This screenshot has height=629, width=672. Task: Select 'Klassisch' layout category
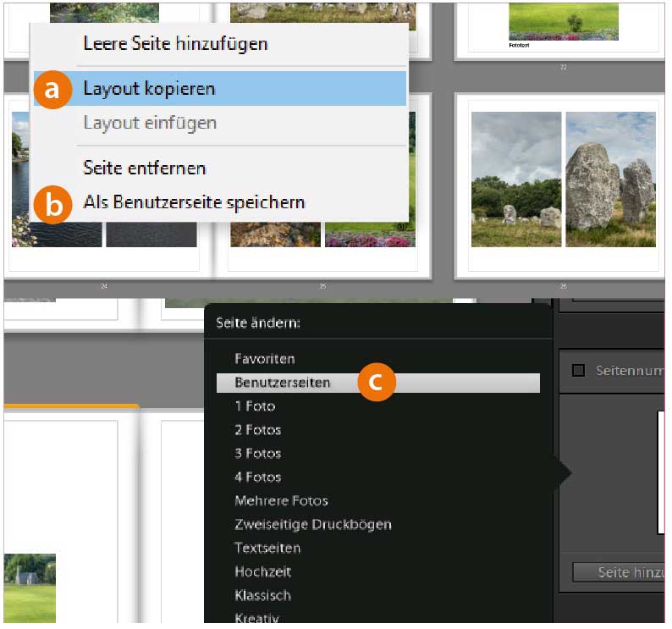point(262,595)
